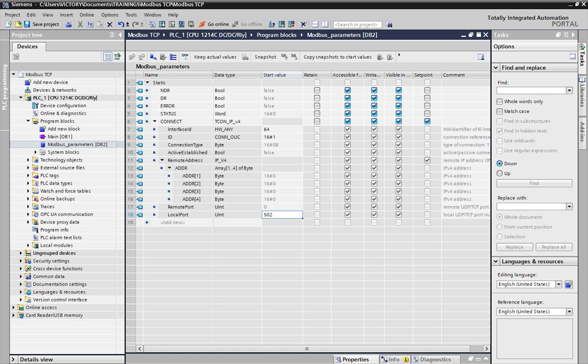Enable Whole words only checkbox
Image resolution: width=588 pixels, height=364 pixels.
(500, 101)
